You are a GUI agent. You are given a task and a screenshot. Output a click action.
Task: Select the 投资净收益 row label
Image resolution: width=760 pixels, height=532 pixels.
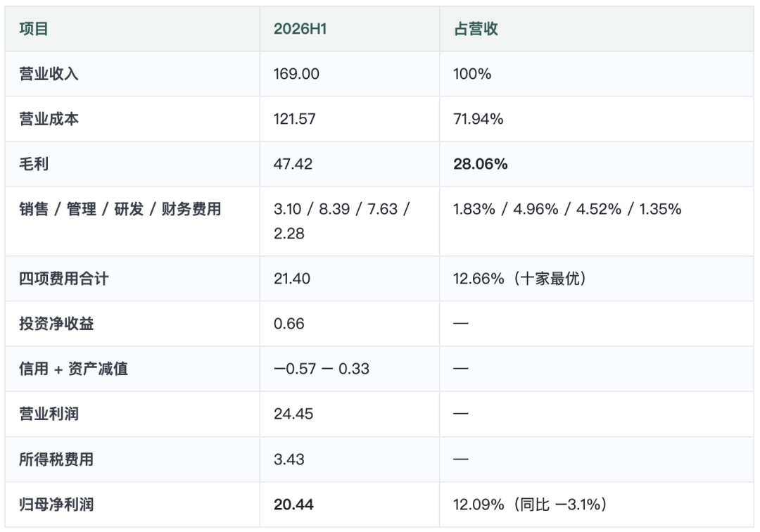pyautogui.click(x=56, y=324)
